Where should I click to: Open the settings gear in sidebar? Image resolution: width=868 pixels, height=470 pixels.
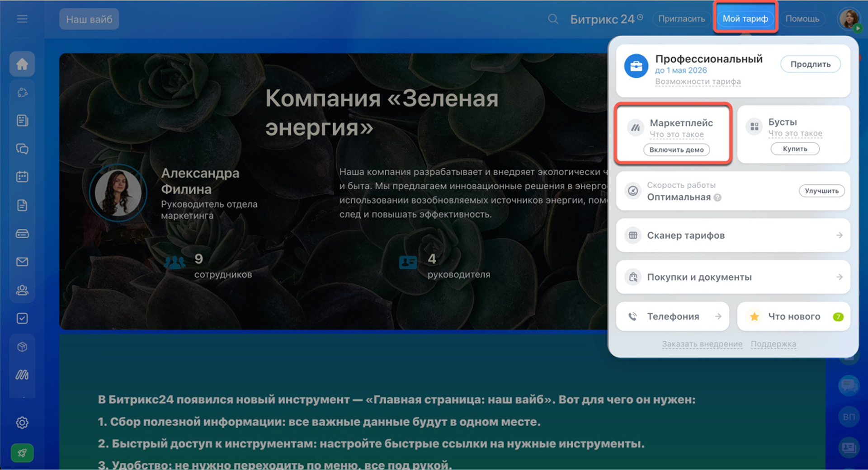(22, 423)
